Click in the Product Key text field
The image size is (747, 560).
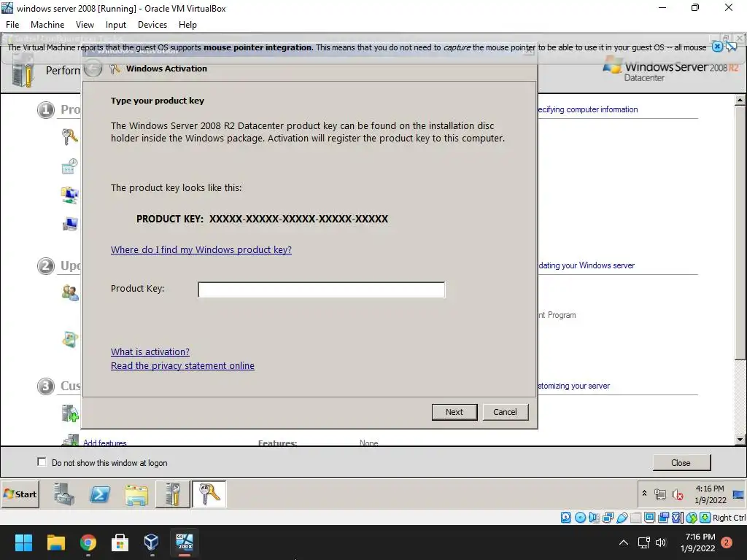(x=322, y=289)
